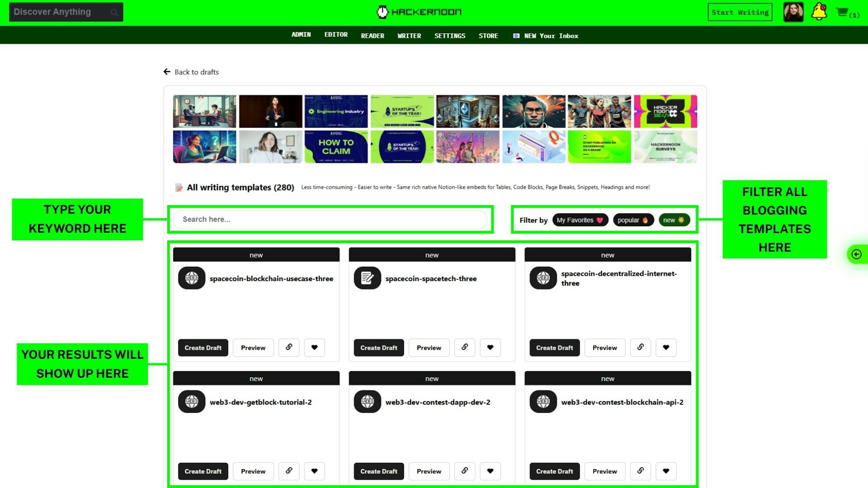Screen dimensions: 868x488
Task: Toggle the new filter chip
Action: tap(674, 220)
